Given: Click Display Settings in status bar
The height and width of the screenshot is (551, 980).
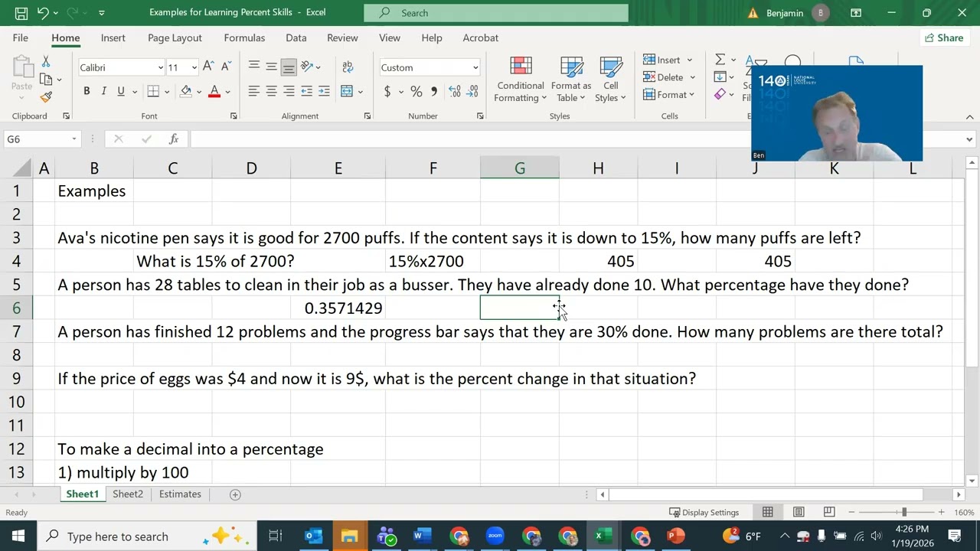Looking at the screenshot, I should coord(704,512).
